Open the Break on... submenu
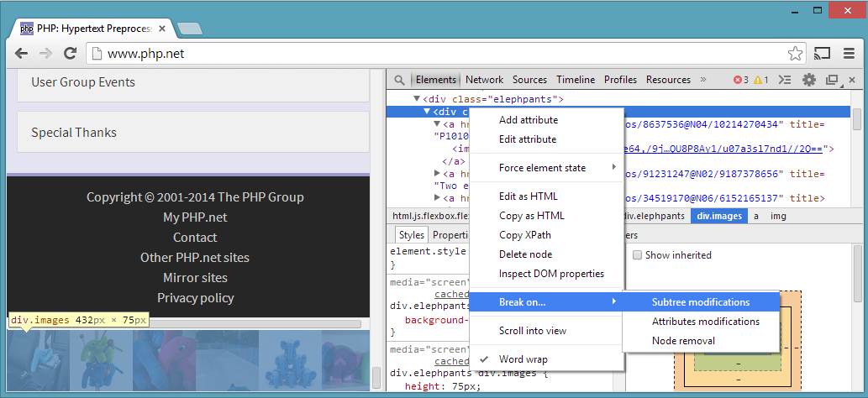Screen dimensions: 868x398 [x=547, y=302]
